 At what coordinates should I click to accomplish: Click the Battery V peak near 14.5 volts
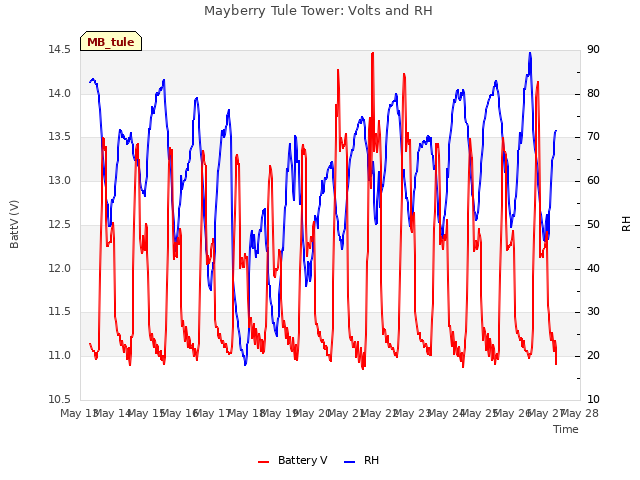click(x=372, y=53)
